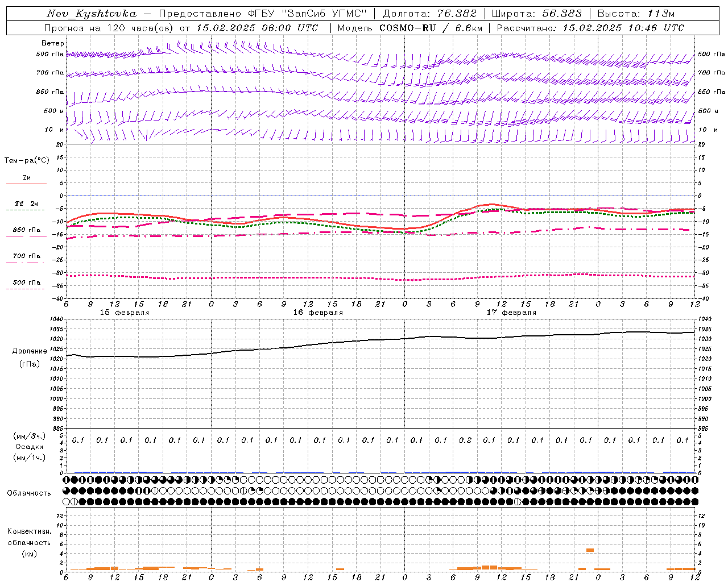
Task: Click the Конвективн. convective cloud label
Action: coord(29,531)
